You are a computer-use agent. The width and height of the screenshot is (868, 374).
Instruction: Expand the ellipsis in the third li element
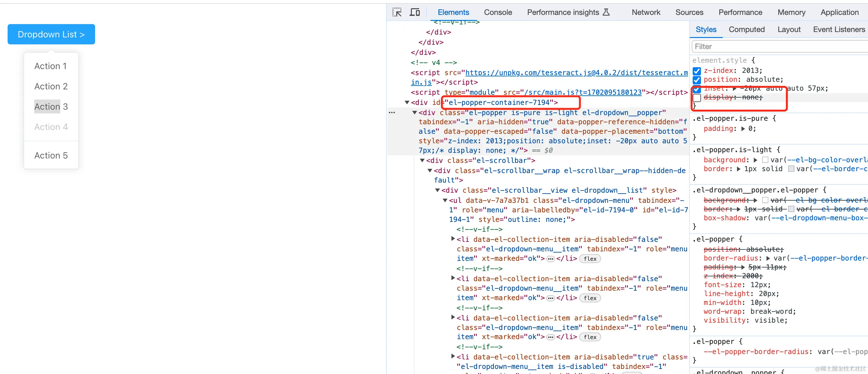(550, 337)
